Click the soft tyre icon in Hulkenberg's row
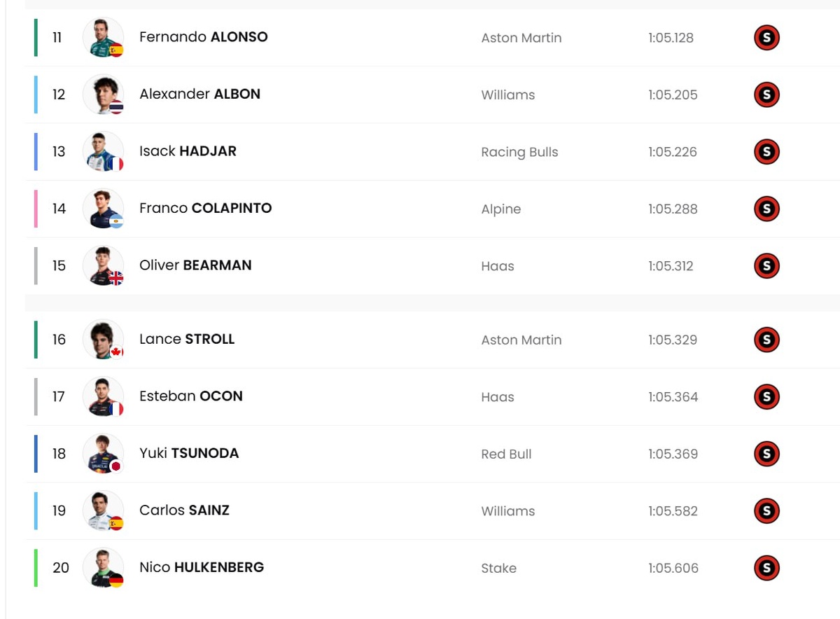 [x=766, y=568]
